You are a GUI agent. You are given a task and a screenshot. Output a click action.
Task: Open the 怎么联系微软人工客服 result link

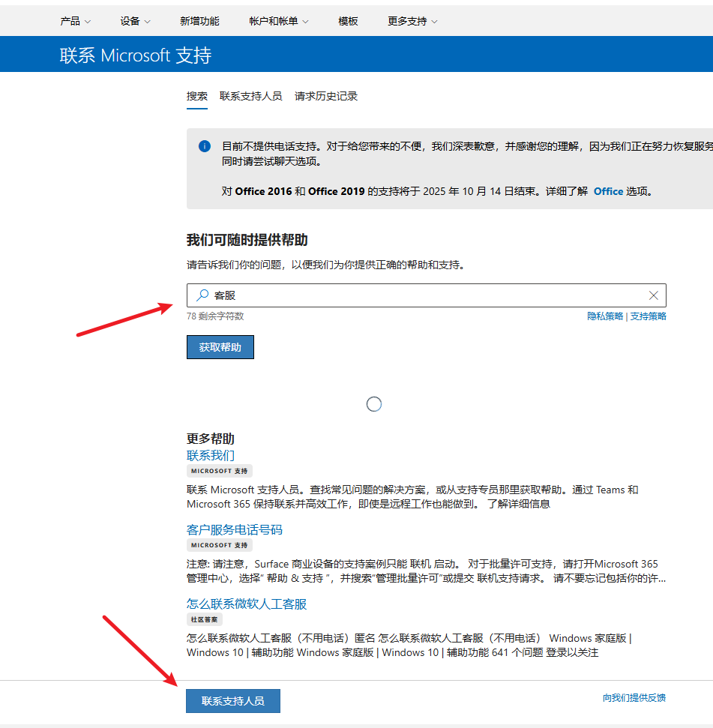247,604
